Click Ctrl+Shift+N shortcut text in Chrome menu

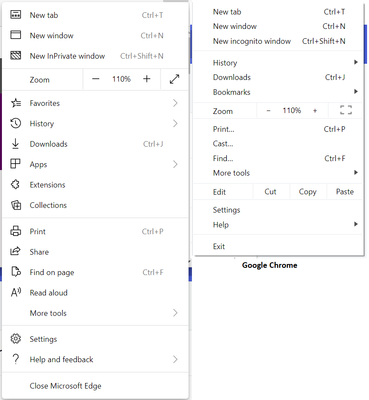[x=324, y=41]
